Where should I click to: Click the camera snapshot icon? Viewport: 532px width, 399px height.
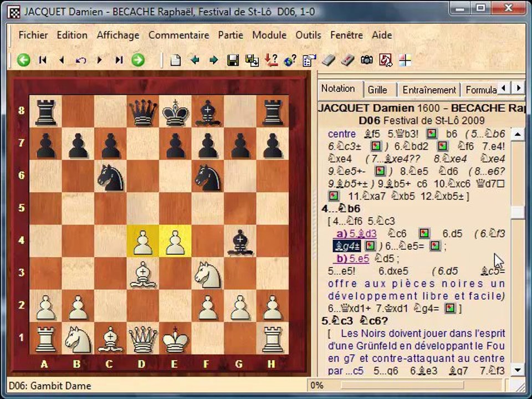(366, 60)
